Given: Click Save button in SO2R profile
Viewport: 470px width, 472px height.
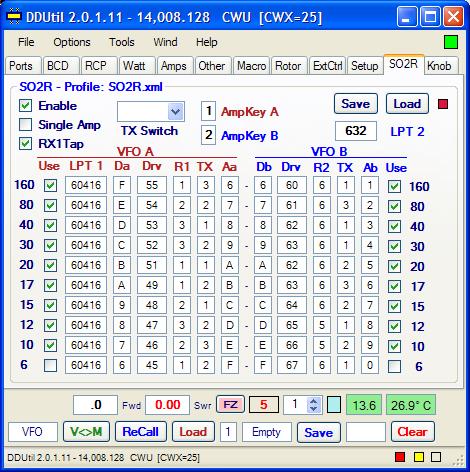Looking at the screenshot, I should click(356, 104).
